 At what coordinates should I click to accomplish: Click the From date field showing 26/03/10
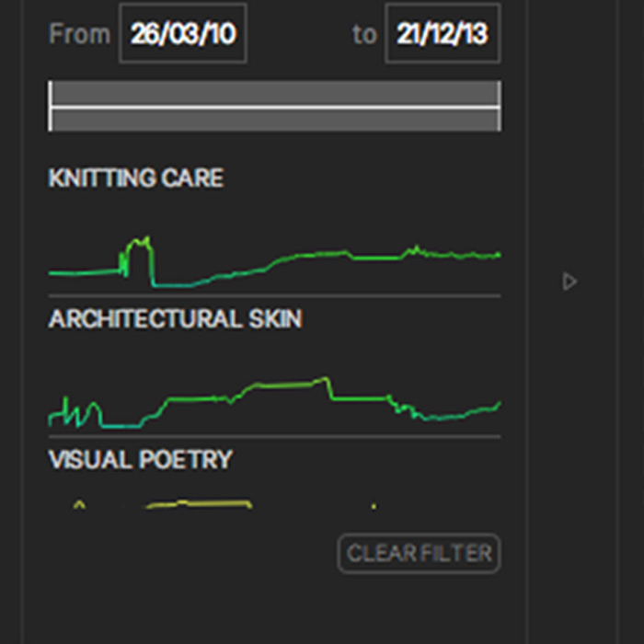183,35
